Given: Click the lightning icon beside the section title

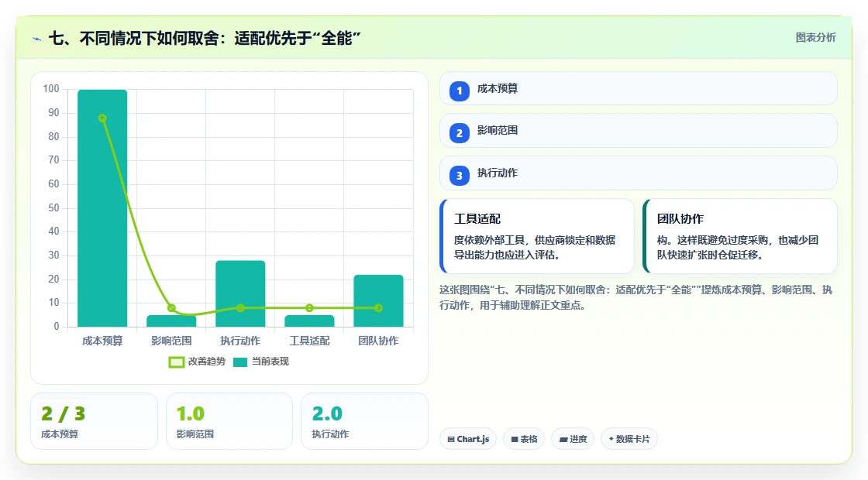Looking at the screenshot, I should [37, 39].
